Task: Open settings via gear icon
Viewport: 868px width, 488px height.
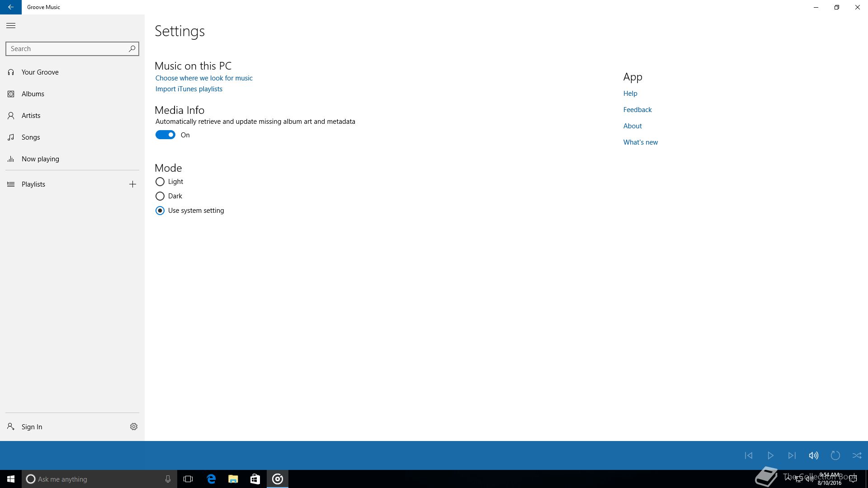Action: (134, 427)
